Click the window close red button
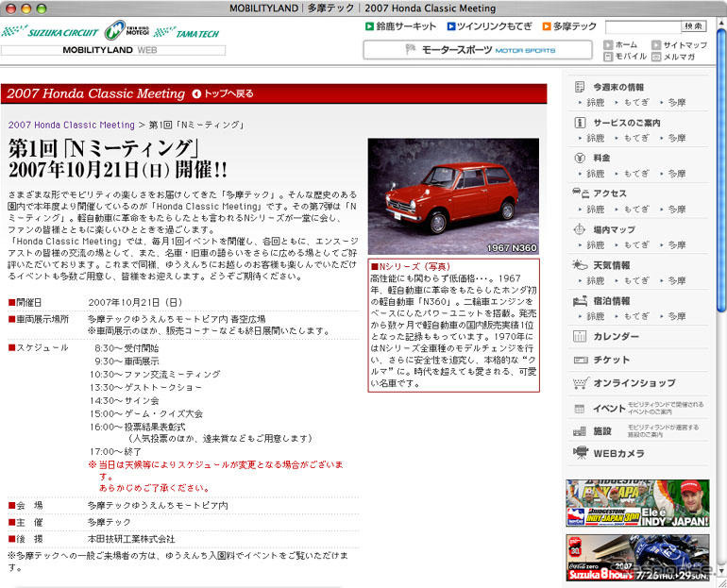Image resolution: width=727 pixels, height=588 pixels. (x=10, y=8)
